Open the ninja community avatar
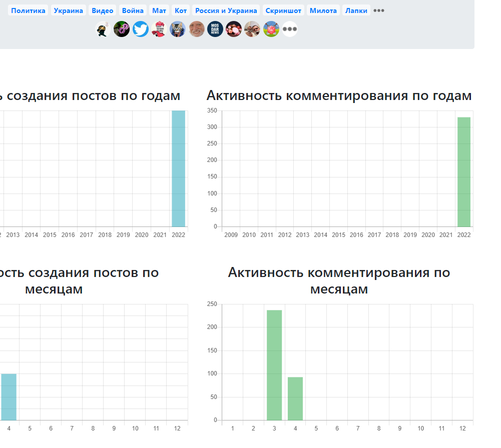This screenshot has width=501, height=448. [x=103, y=29]
